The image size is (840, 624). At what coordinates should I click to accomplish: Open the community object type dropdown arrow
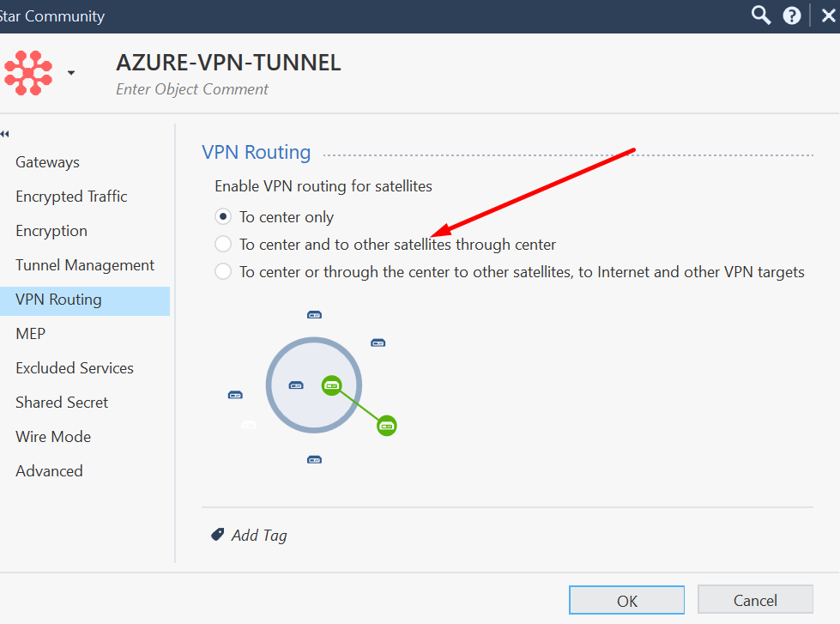tap(71, 72)
